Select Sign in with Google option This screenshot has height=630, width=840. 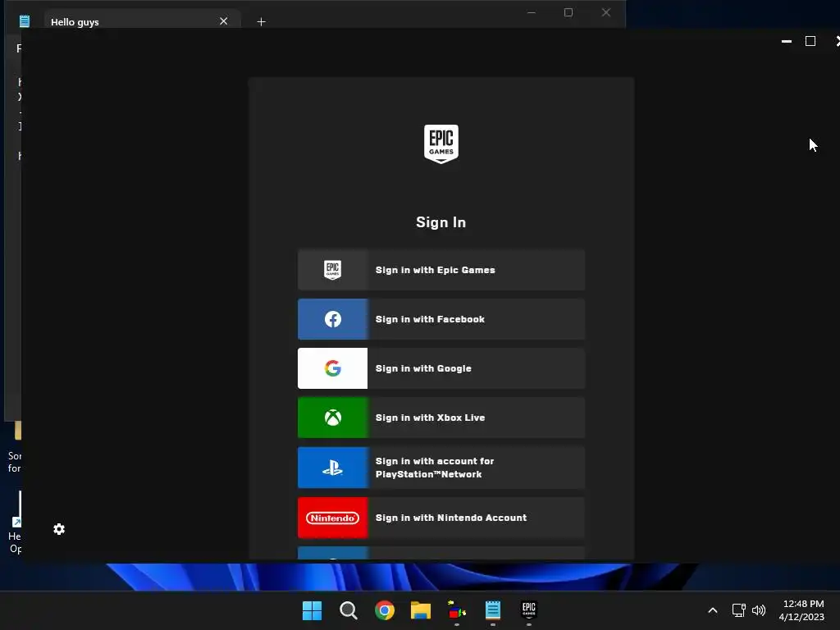(441, 368)
